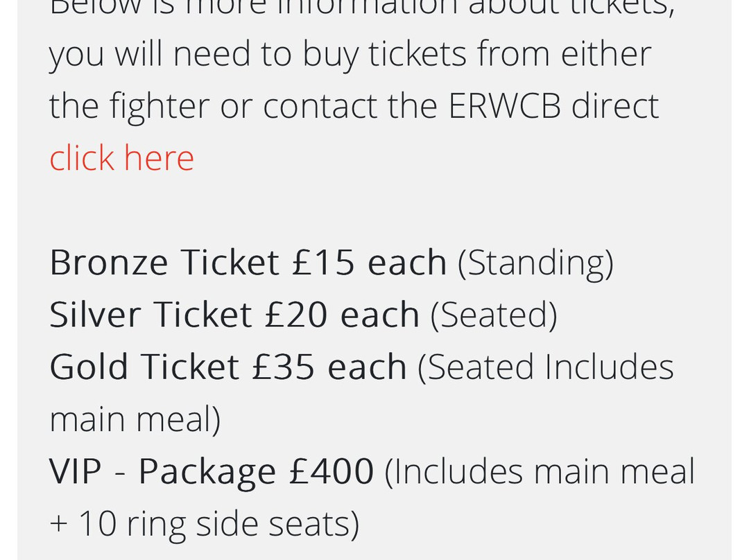Select the '(Standing)' note after Bronze
Image resolution: width=749 pixels, height=560 pixels.
click(x=535, y=263)
